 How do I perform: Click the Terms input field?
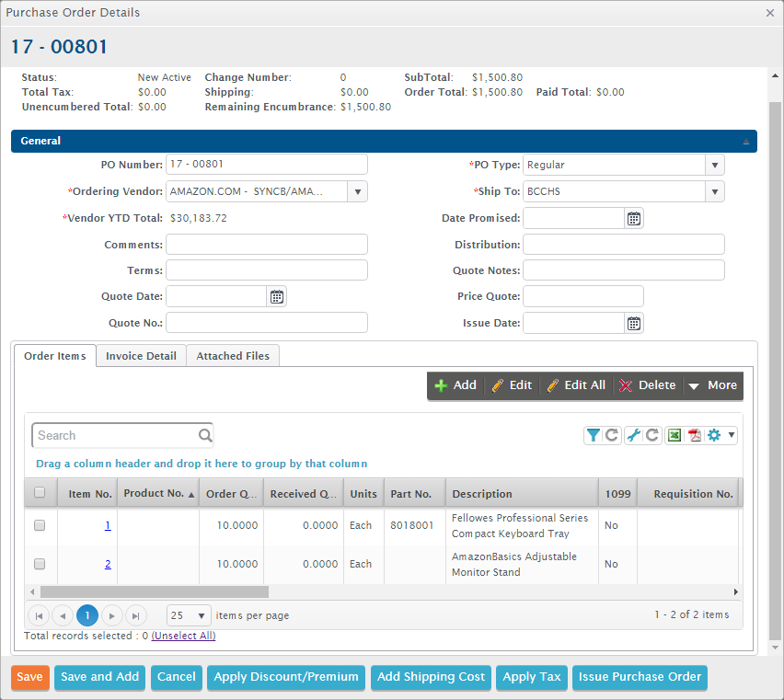click(267, 270)
